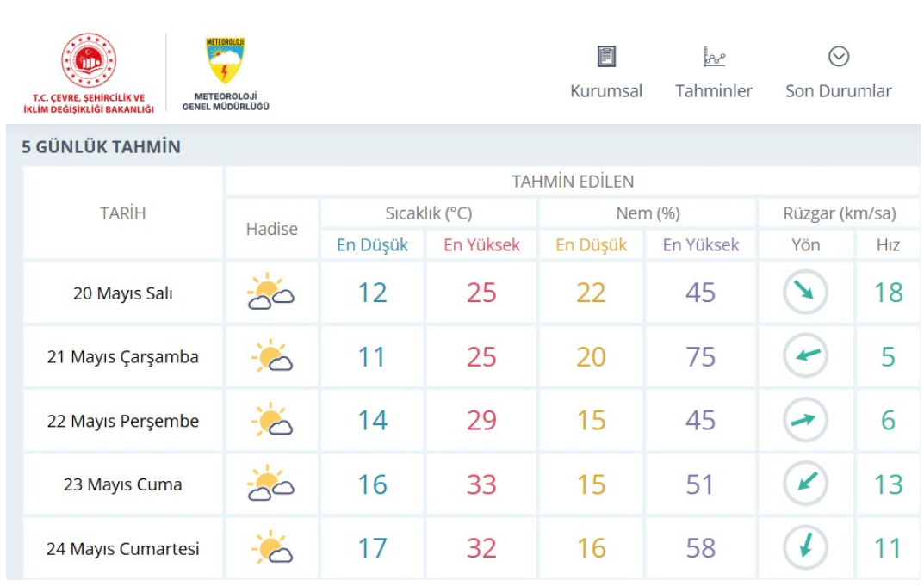The width and height of the screenshot is (924, 586).
Task: Click the weather icon for 24 Mayıs Cumartesi
Action: [272, 547]
